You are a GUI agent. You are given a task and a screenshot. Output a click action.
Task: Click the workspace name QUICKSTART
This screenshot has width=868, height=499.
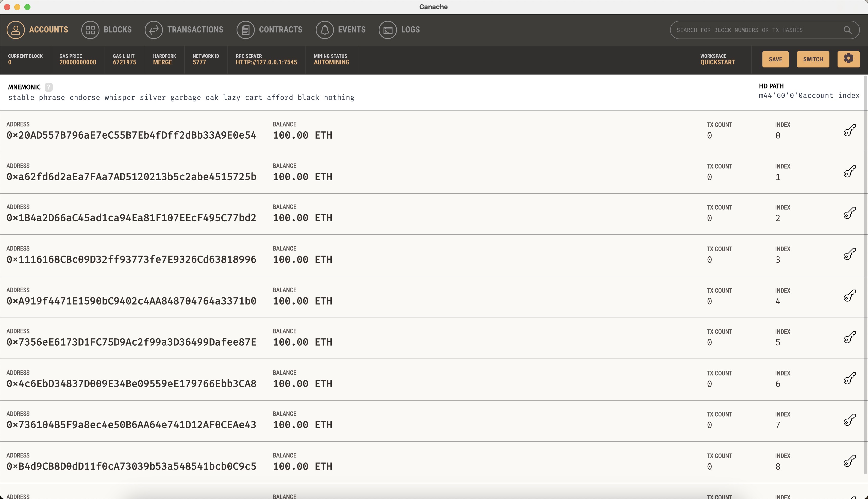[x=717, y=62]
